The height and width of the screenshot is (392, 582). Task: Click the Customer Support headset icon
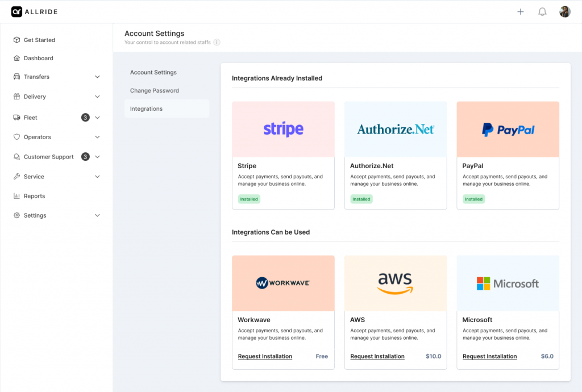tap(16, 157)
